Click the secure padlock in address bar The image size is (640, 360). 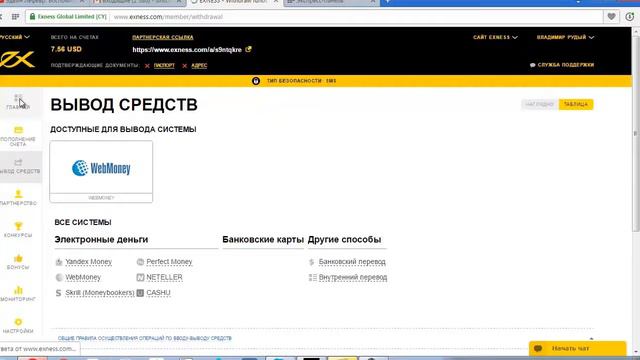tap(32, 17)
